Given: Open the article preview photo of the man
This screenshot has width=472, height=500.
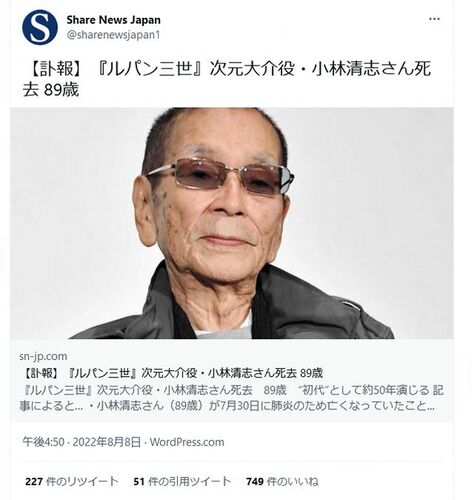Looking at the screenshot, I should click(232, 223).
